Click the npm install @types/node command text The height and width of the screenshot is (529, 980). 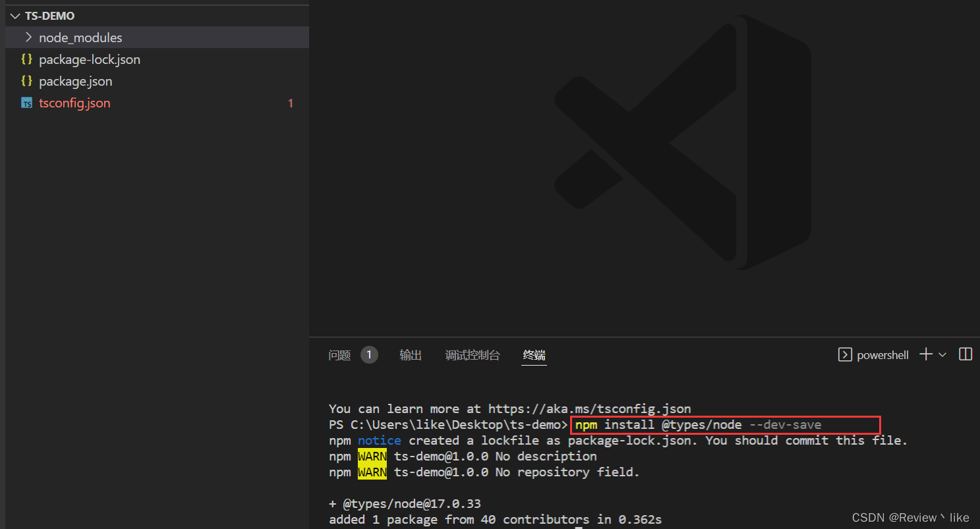click(x=699, y=425)
